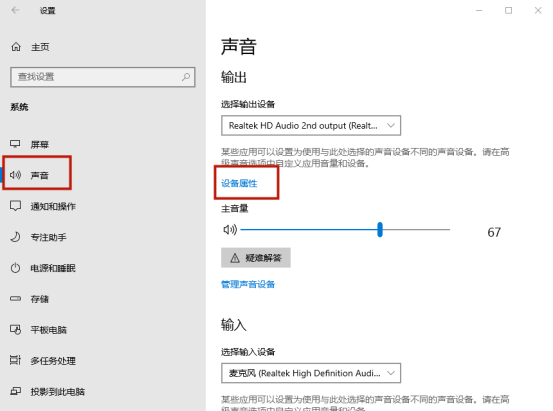Select the 屏幕 display monitor icon

click(x=15, y=144)
